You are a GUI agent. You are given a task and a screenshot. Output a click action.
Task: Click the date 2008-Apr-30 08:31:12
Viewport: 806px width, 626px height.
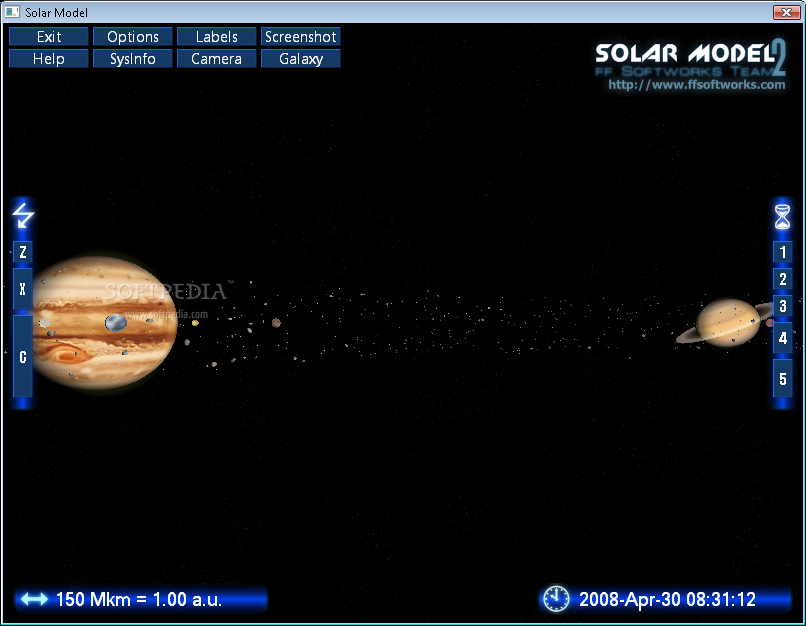[x=667, y=599]
